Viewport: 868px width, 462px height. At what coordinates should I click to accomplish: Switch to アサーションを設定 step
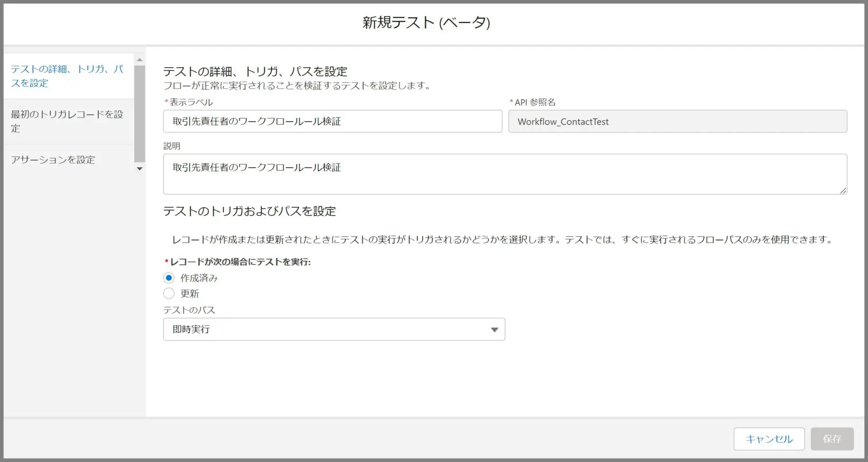point(53,160)
